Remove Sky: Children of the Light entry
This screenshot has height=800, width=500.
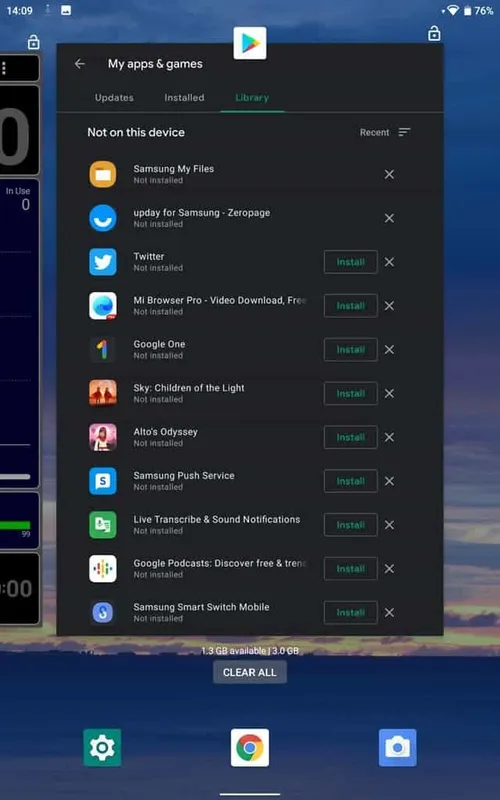(389, 393)
